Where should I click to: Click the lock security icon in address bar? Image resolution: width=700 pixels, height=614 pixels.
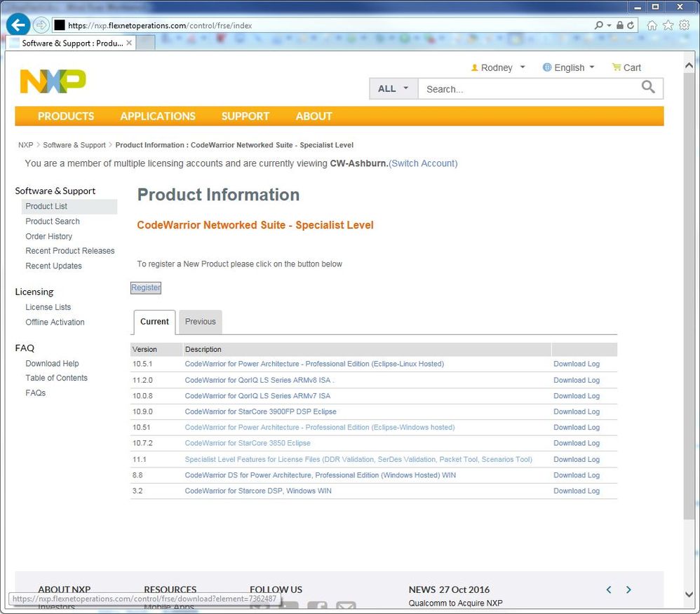(620, 25)
